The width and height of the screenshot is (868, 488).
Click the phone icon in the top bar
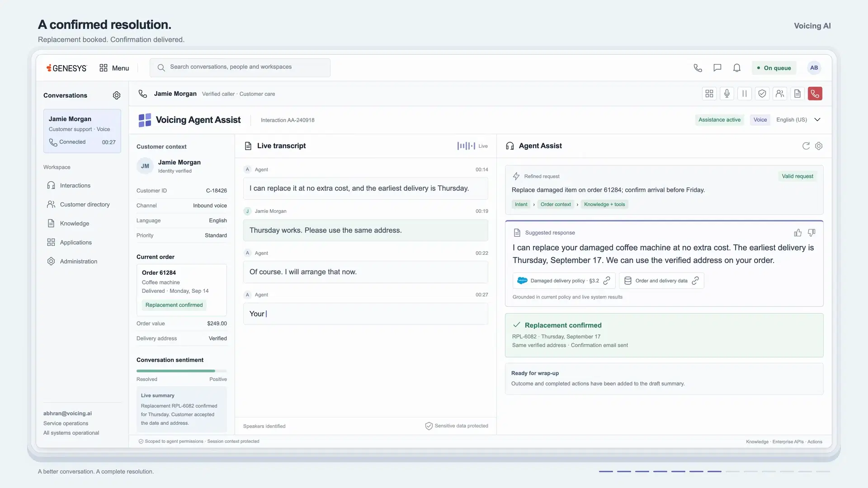pyautogui.click(x=698, y=68)
